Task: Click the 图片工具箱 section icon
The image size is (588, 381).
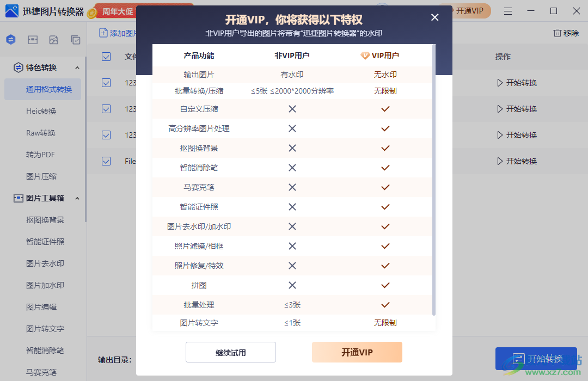Action: (18, 198)
